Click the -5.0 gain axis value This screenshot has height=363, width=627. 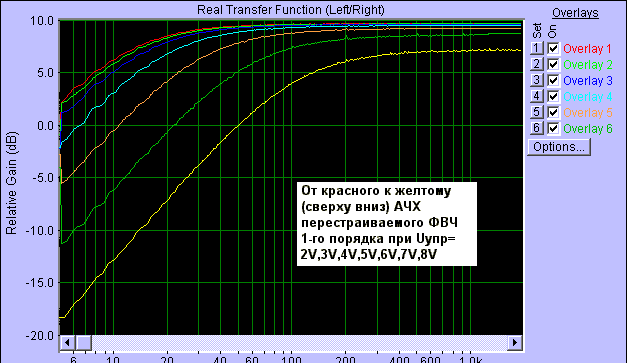[x=43, y=178]
